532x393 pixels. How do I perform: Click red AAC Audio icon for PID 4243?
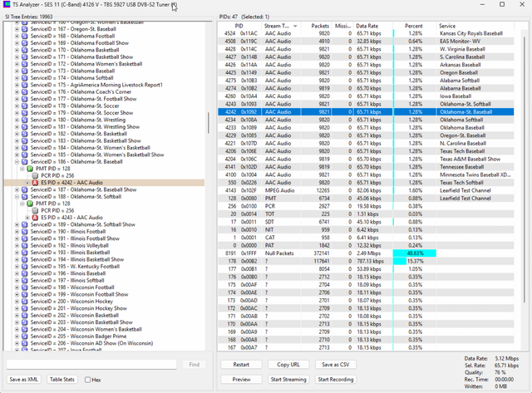coord(35,218)
